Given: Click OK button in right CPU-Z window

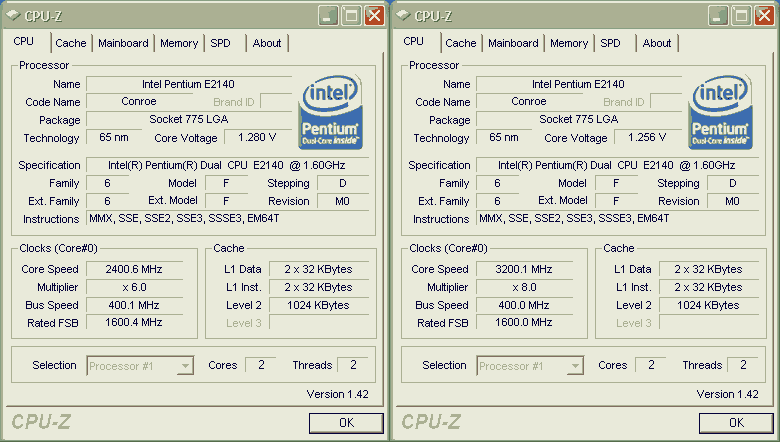Looking at the screenshot, I should click(x=736, y=423).
